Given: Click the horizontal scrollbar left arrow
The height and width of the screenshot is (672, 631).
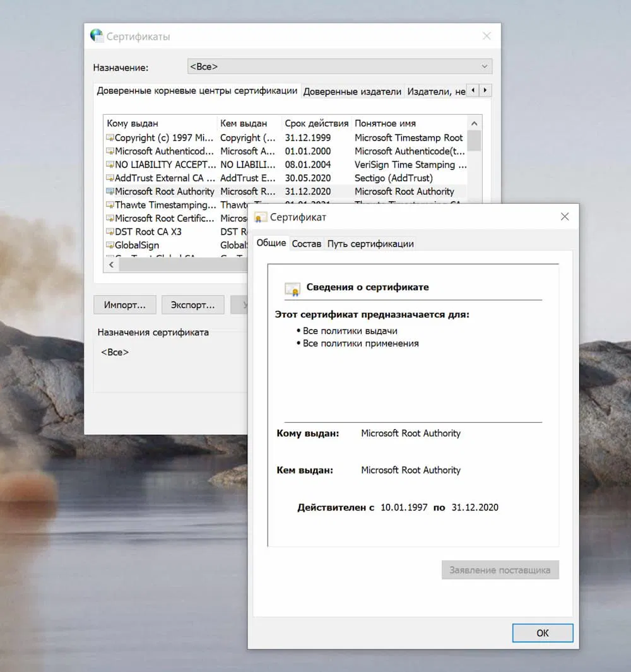Looking at the screenshot, I should pyautogui.click(x=112, y=264).
